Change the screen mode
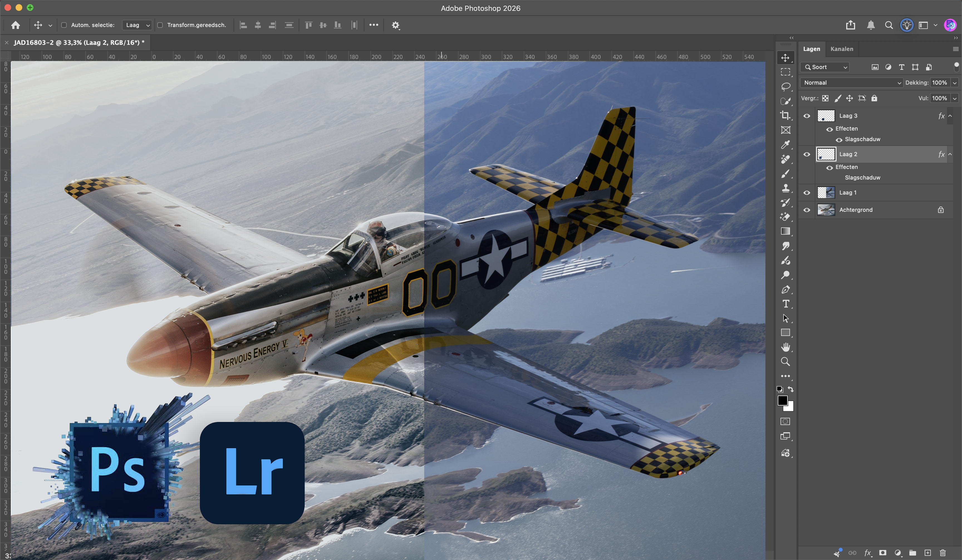 785,436
